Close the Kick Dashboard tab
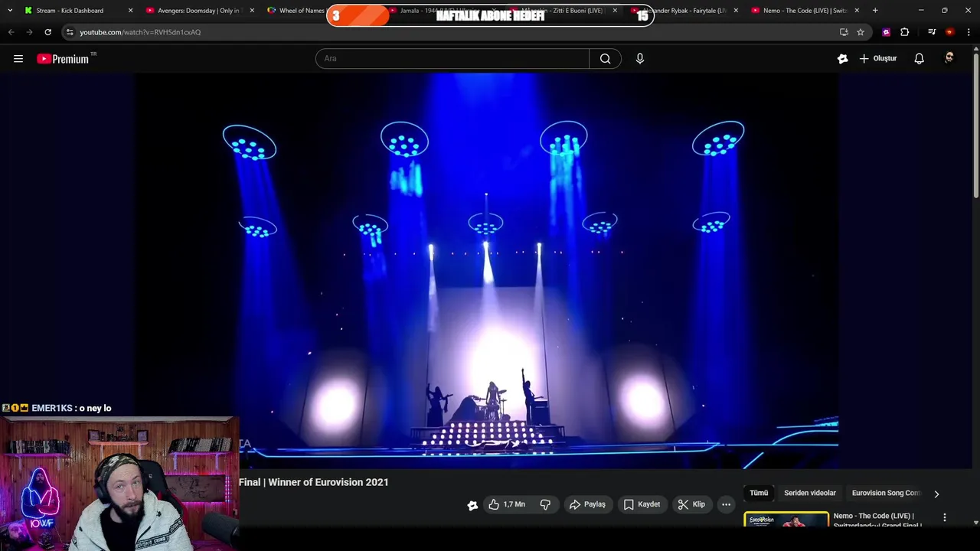 click(x=130, y=11)
